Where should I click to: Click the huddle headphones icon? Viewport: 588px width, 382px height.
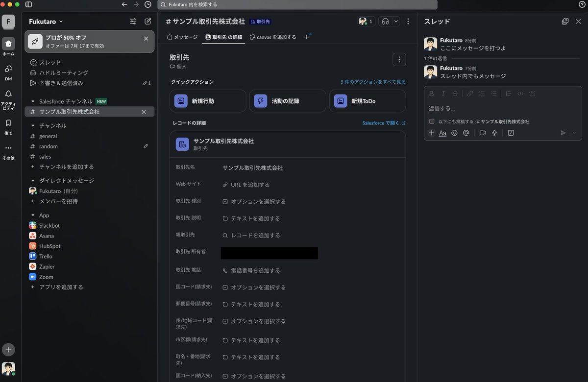[x=385, y=22]
